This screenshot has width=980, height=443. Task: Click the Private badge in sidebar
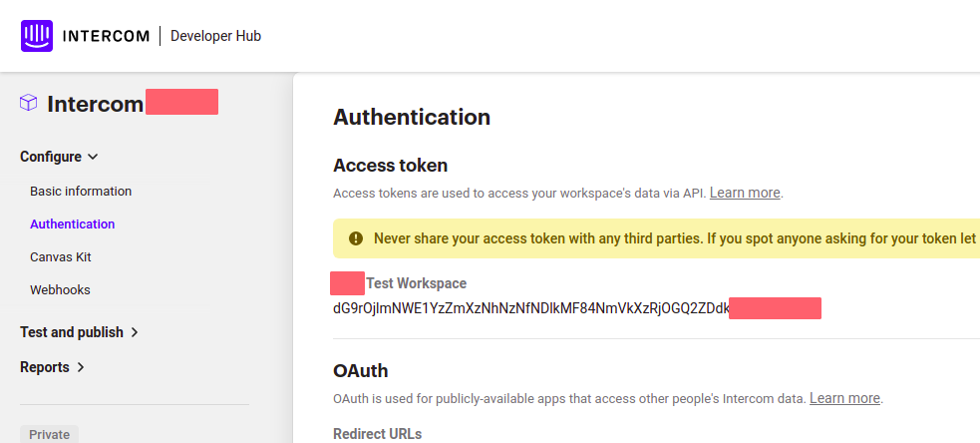[x=50, y=434]
